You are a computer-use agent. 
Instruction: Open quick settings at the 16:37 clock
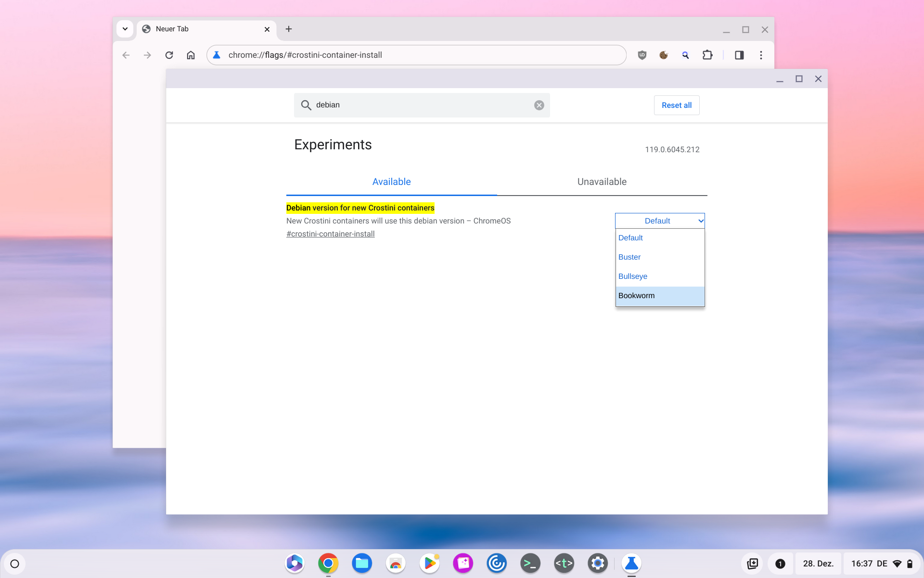[882, 564]
